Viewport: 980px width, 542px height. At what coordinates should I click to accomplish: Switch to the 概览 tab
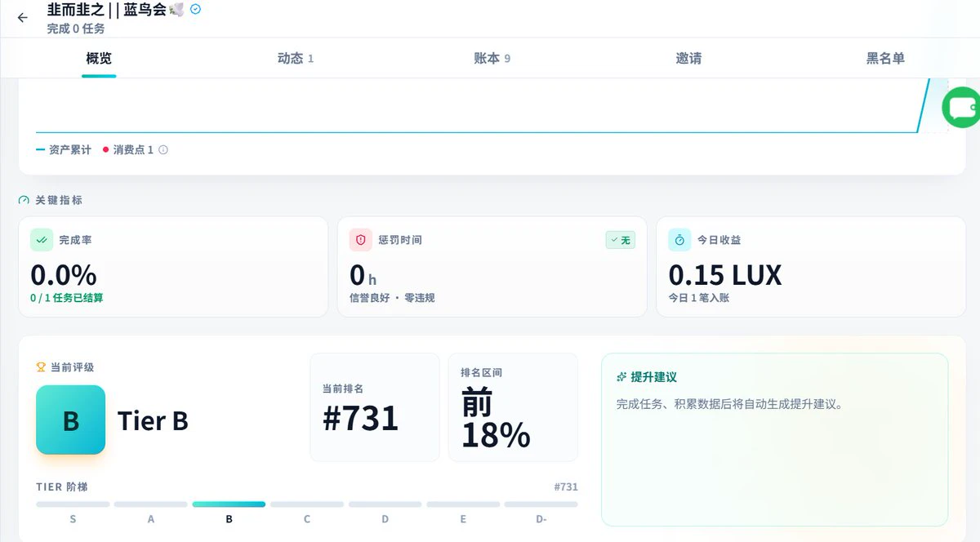pyautogui.click(x=99, y=59)
